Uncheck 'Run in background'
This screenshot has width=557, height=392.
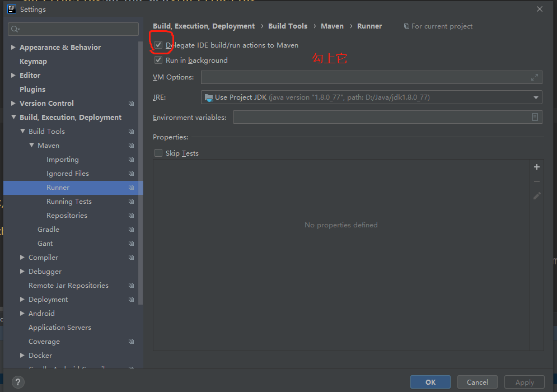tap(158, 60)
